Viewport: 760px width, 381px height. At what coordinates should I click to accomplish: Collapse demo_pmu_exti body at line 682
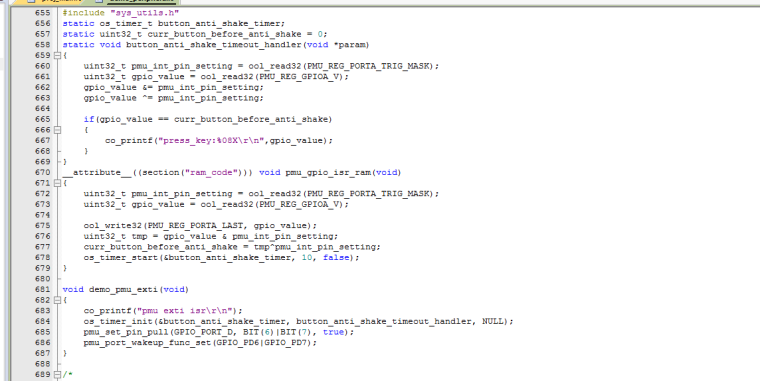[x=57, y=300]
